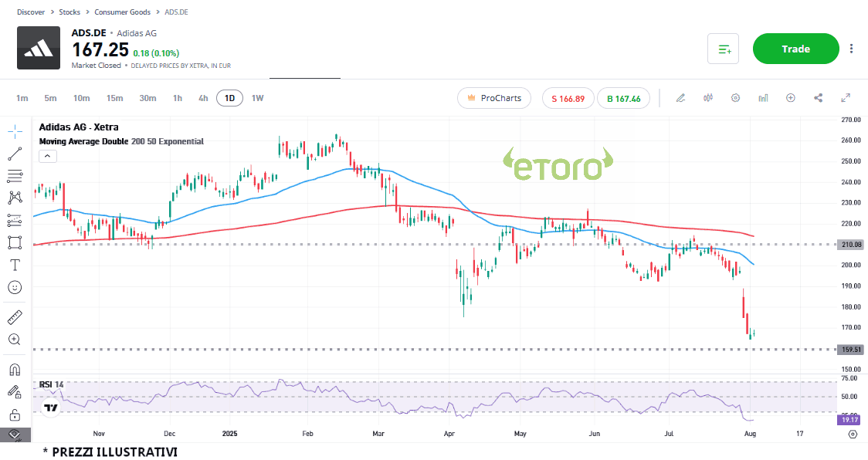Open the add-to-watchlist list button
The width and height of the screenshot is (868, 460).
[724, 49]
